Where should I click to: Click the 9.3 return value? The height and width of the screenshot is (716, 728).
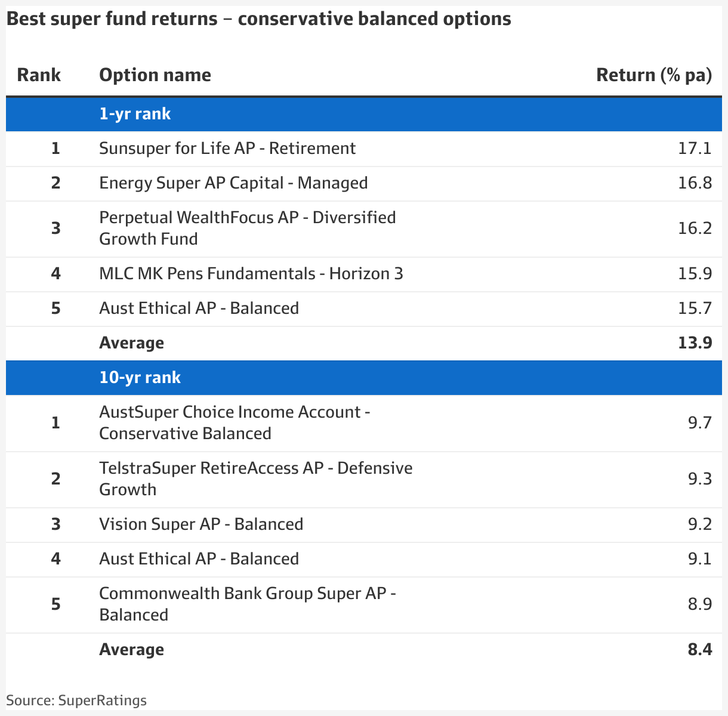[x=700, y=479]
